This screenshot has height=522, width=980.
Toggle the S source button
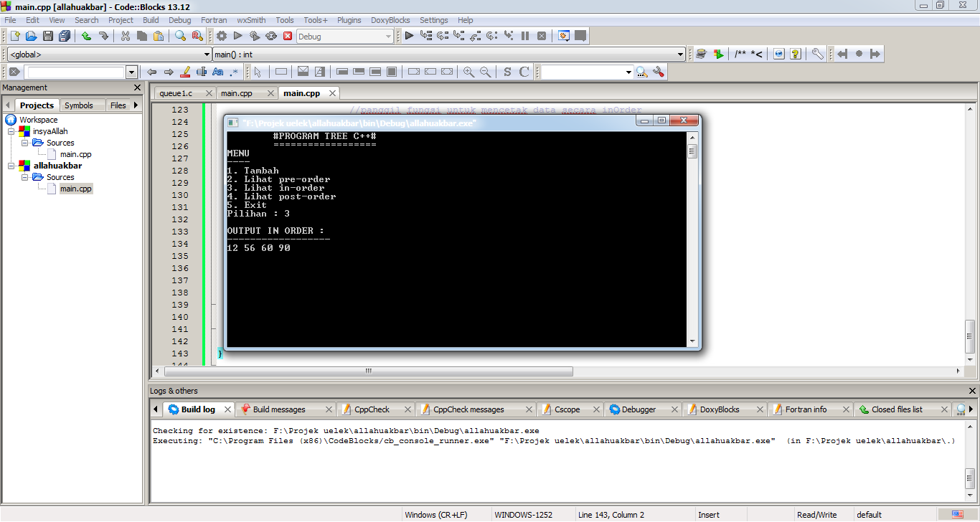coord(507,72)
